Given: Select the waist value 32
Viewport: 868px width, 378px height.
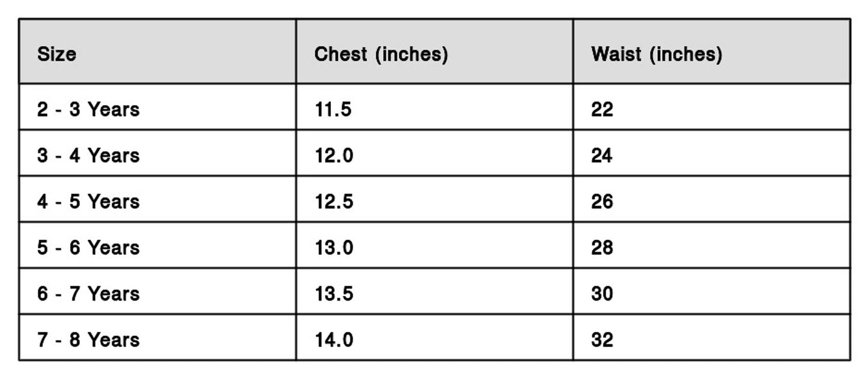Looking at the screenshot, I should pyautogui.click(x=602, y=340).
